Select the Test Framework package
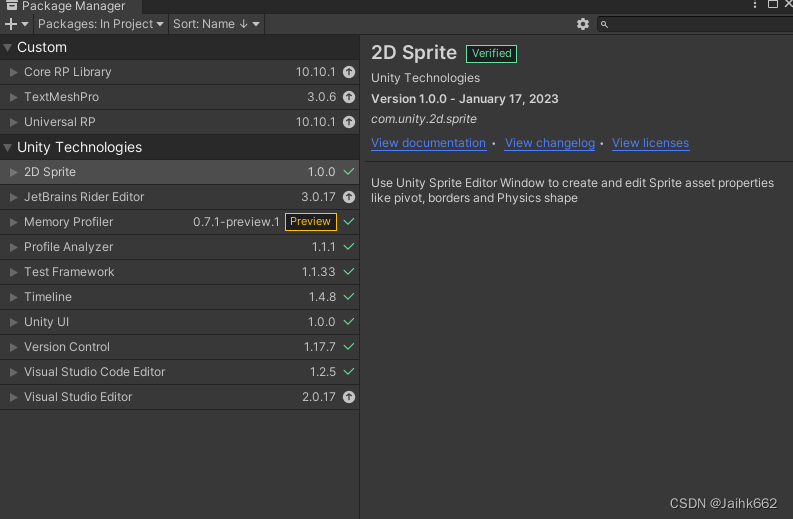Screen dimensions: 793x519 click(180, 272)
